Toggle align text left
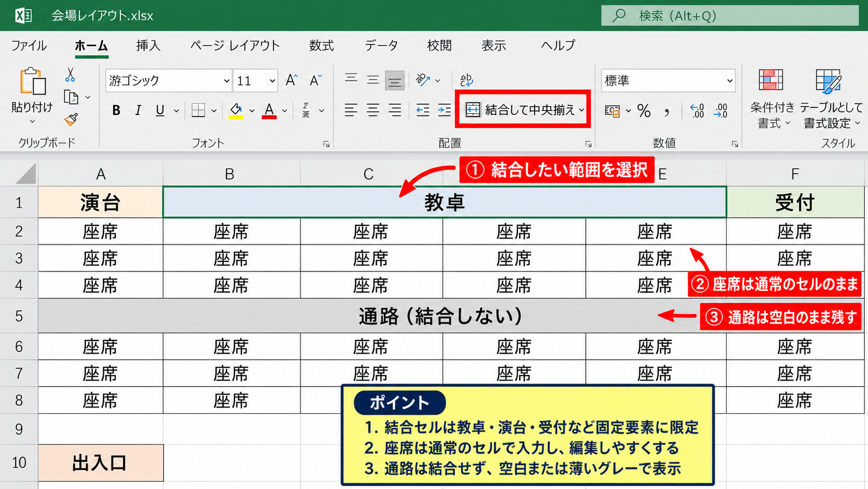Screen dimensions: 868x489 pos(351,110)
